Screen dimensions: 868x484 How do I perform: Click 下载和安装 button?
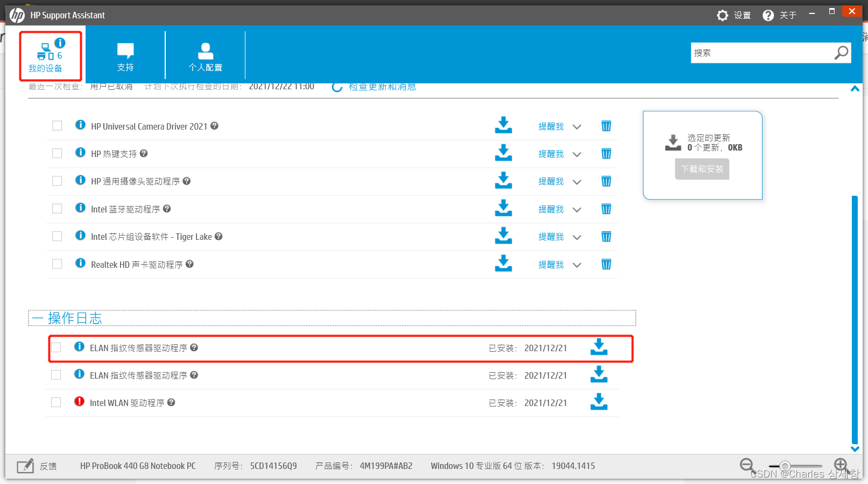tap(702, 169)
